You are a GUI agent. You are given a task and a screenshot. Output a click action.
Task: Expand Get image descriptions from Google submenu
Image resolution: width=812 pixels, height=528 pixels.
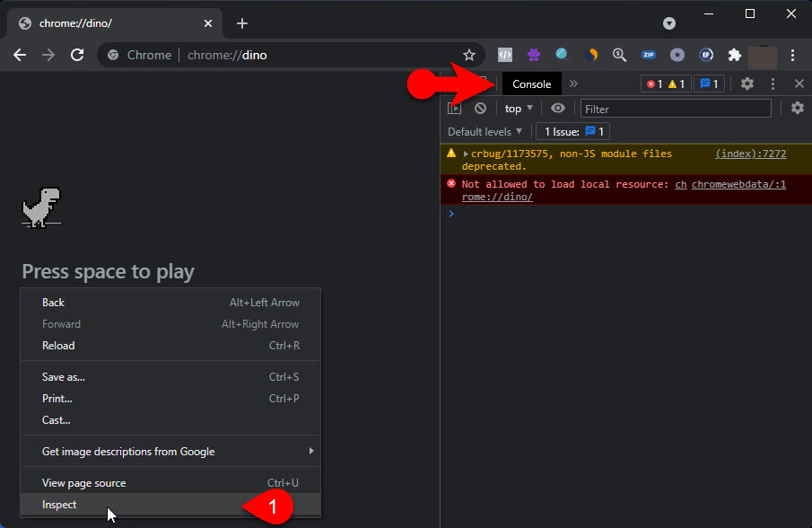[170, 452]
